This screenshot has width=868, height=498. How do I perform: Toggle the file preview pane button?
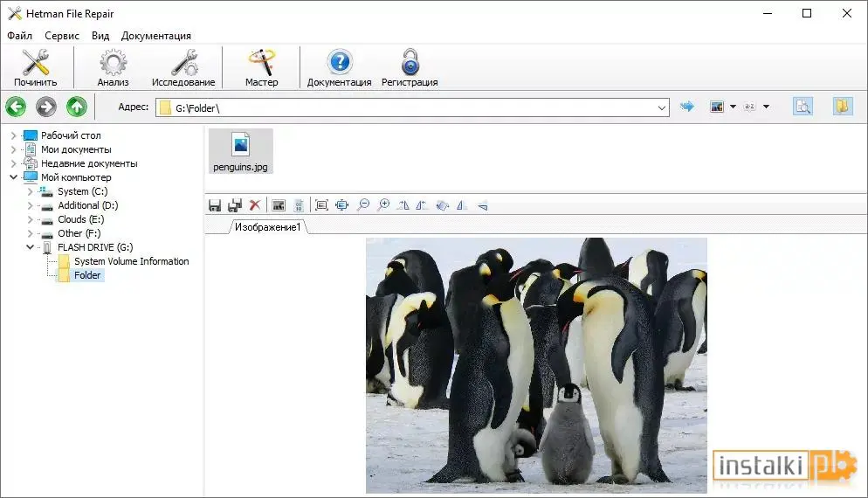803,106
